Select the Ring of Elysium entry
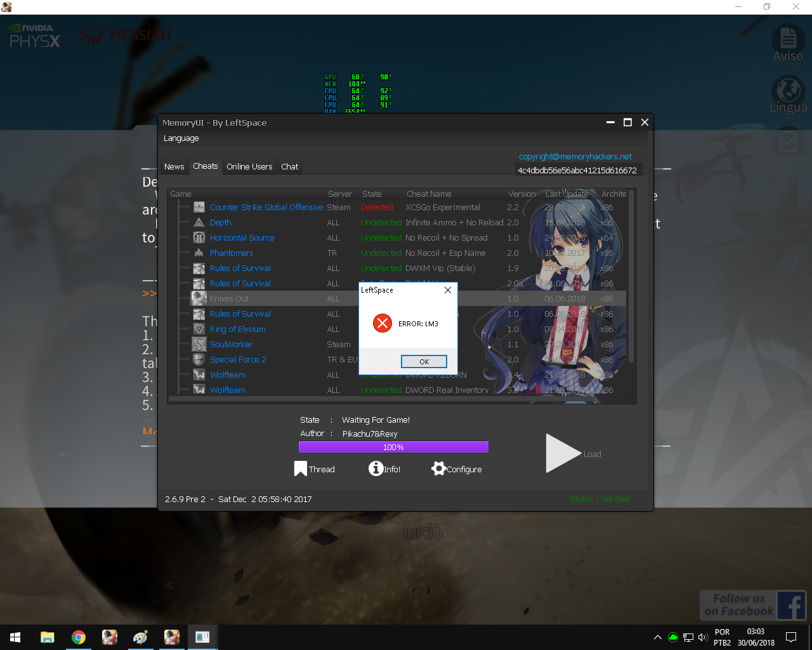The image size is (812, 650). [x=238, y=329]
